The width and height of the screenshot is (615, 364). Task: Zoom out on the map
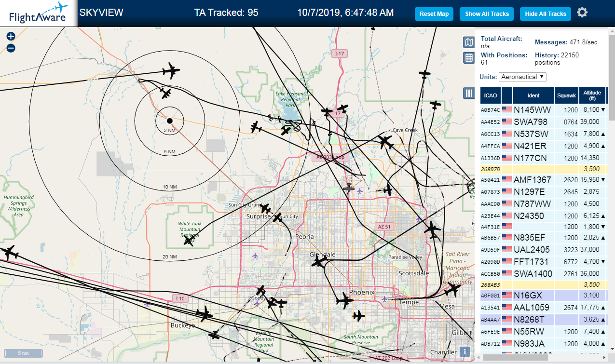(11, 48)
